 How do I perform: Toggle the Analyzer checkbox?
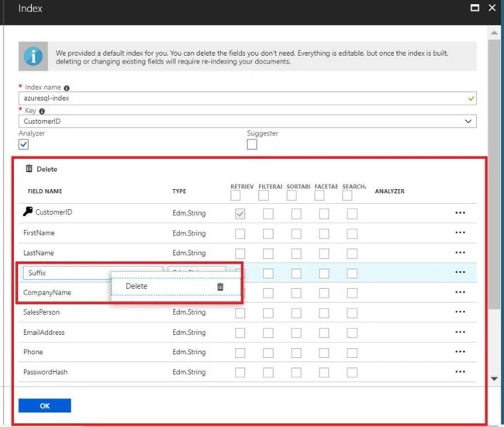point(23,145)
